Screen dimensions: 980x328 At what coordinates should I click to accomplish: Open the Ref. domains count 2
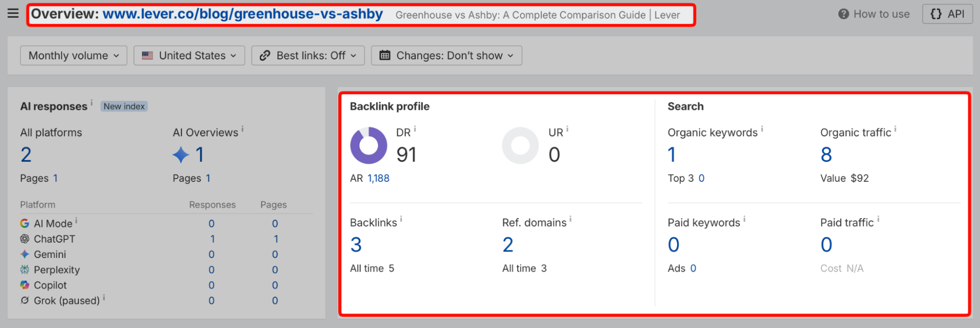point(508,245)
